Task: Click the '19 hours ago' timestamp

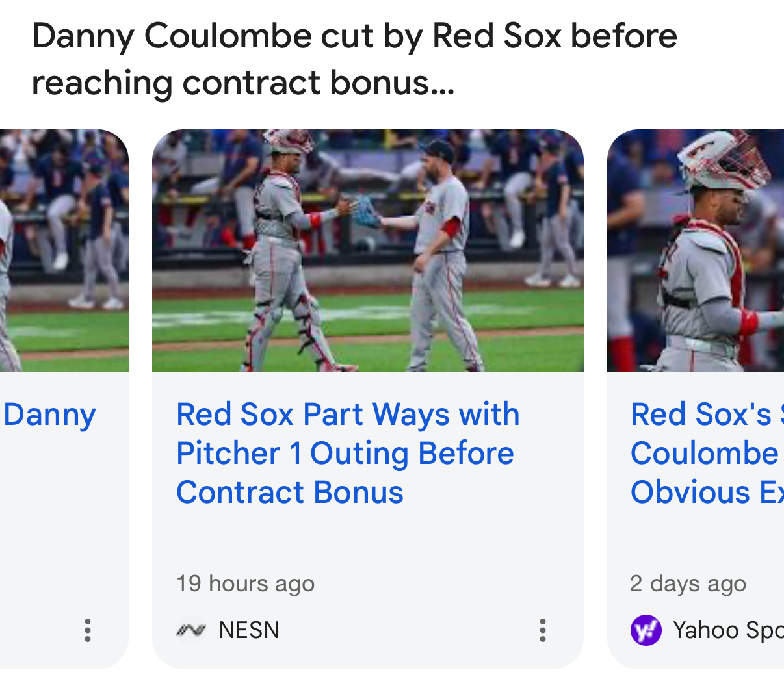Action: 245,583
